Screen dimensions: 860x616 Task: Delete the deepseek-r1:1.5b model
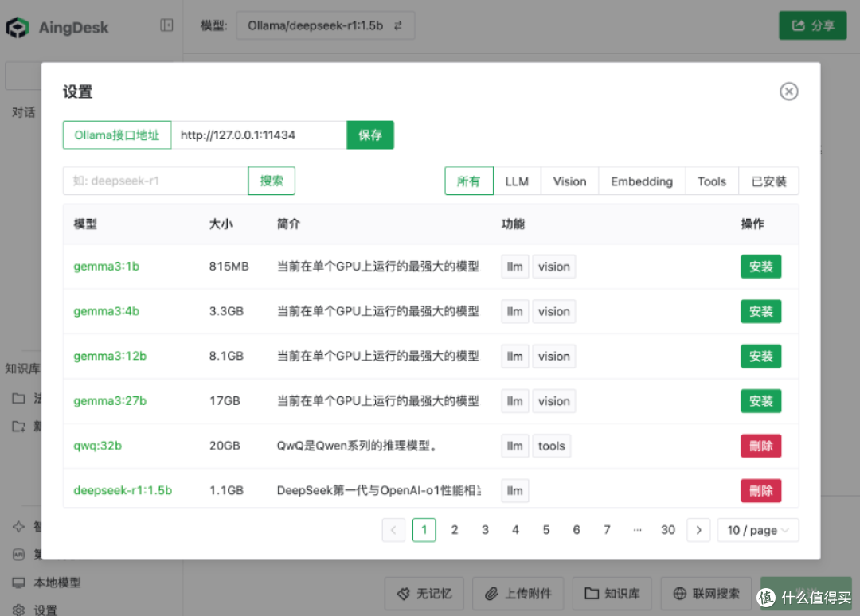(760, 491)
